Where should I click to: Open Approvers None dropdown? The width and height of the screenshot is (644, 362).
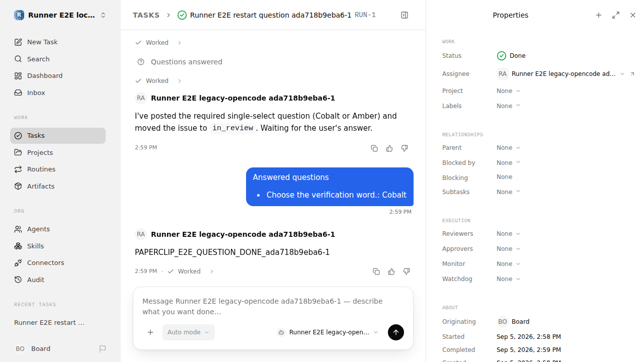coord(509,249)
